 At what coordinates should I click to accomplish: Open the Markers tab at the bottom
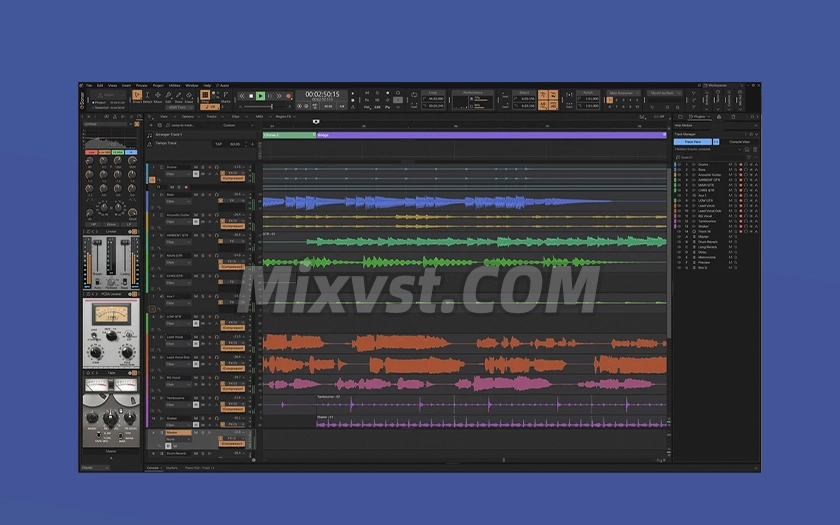point(171,468)
